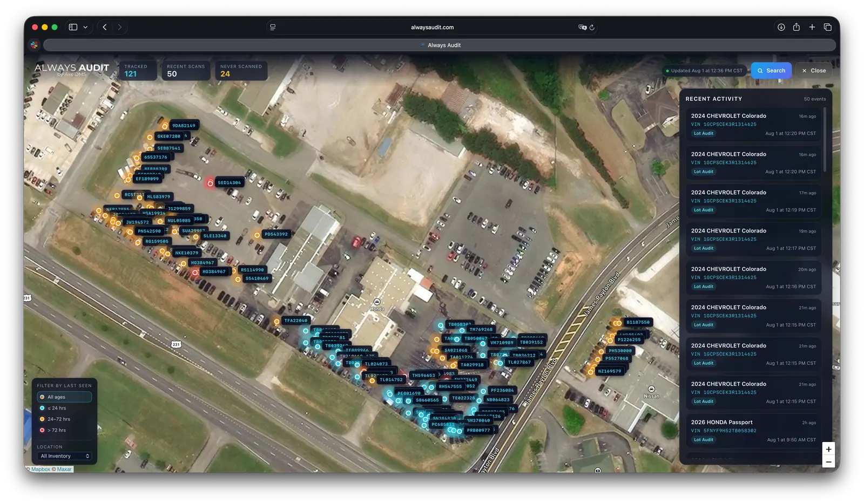Open the pinned Slack tab icon

34,45
